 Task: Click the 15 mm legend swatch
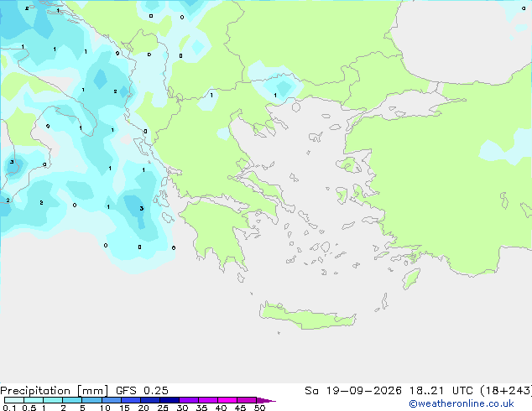(x=131, y=400)
